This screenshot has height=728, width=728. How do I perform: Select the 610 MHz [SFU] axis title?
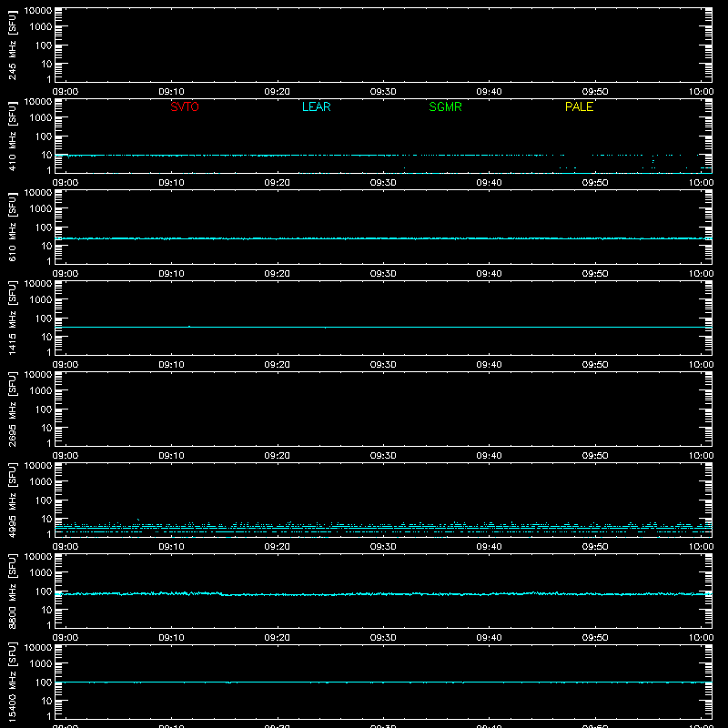coord(13,227)
